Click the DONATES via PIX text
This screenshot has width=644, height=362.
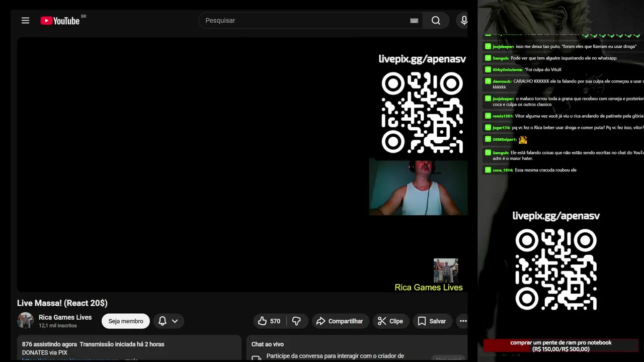point(45,353)
